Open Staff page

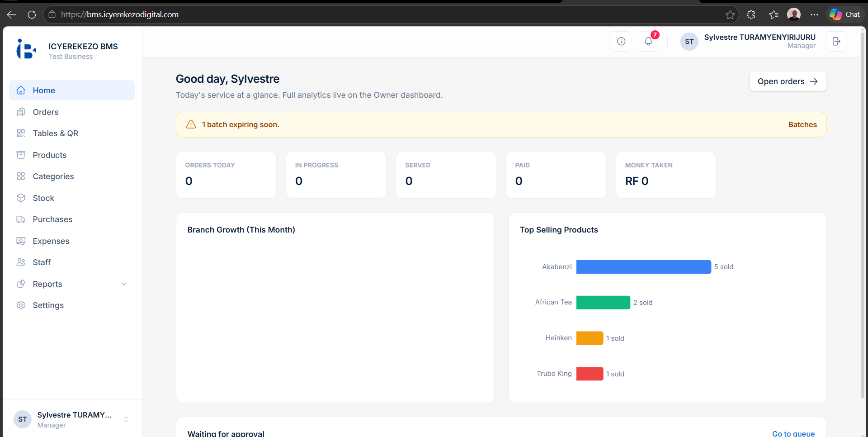(x=72, y=262)
